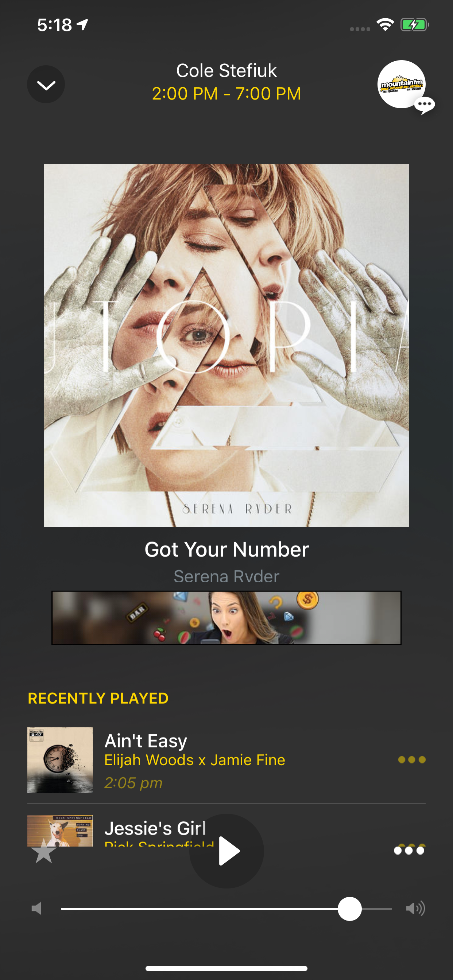Open options for Ain't Easy track
This screenshot has height=980, width=453.
coord(411,760)
